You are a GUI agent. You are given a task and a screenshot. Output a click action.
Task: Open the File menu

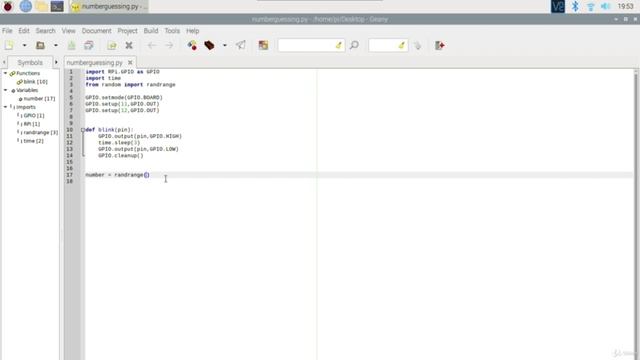[7, 31]
